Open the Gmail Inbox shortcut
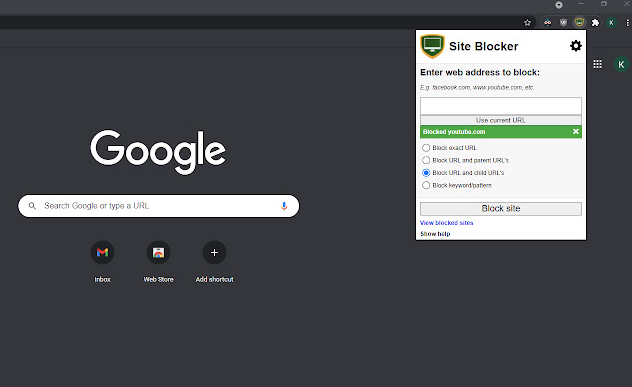This screenshot has height=387, width=632. click(x=102, y=252)
